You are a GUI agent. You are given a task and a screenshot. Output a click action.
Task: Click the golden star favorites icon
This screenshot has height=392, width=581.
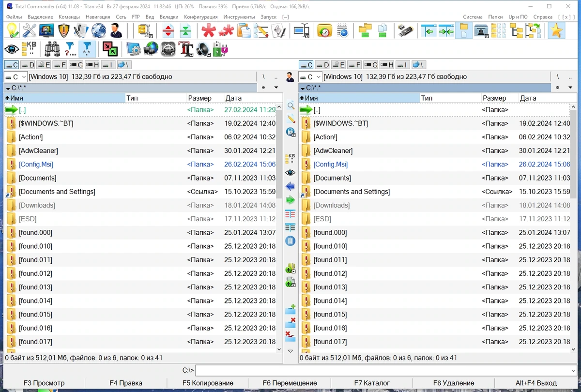(556, 30)
